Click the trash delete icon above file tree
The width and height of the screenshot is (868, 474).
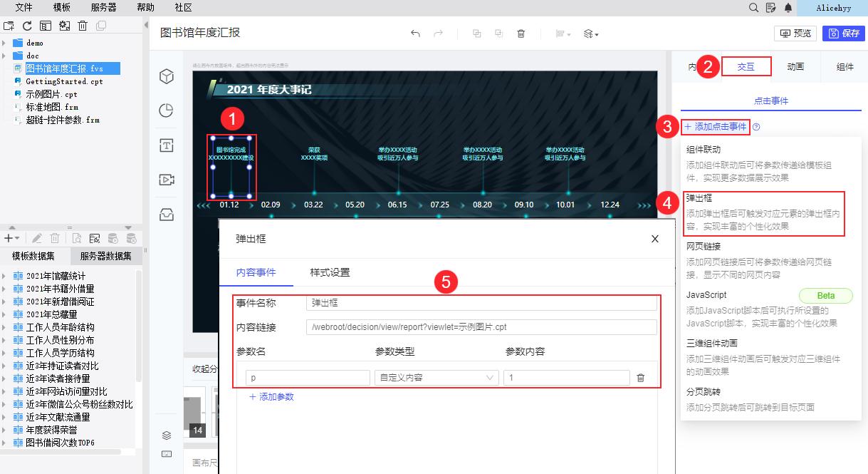pyautogui.click(x=83, y=25)
